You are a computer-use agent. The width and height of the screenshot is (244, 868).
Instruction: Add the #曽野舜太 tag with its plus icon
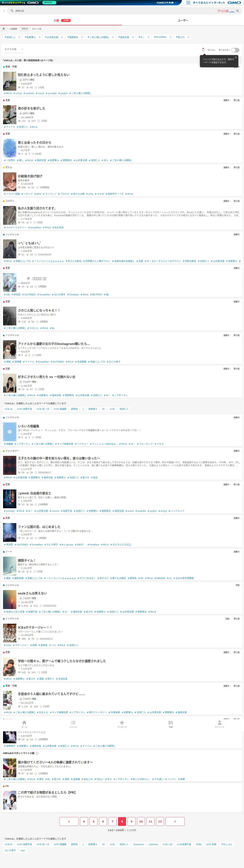coord(82,37)
